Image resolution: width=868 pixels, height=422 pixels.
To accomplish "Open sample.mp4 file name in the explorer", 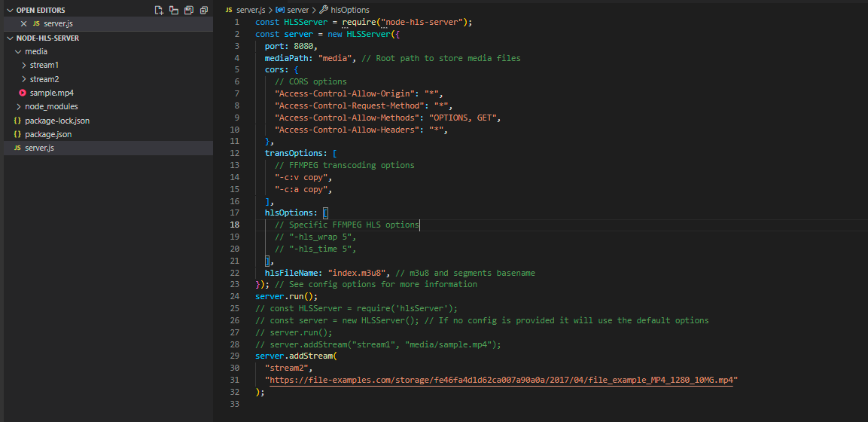I will pyautogui.click(x=52, y=93).
